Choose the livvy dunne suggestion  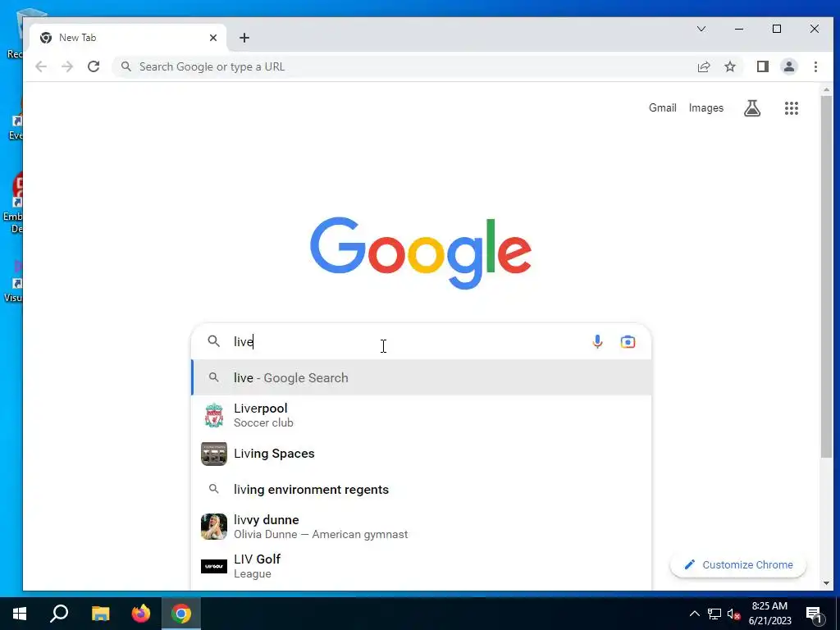(422, 527)
